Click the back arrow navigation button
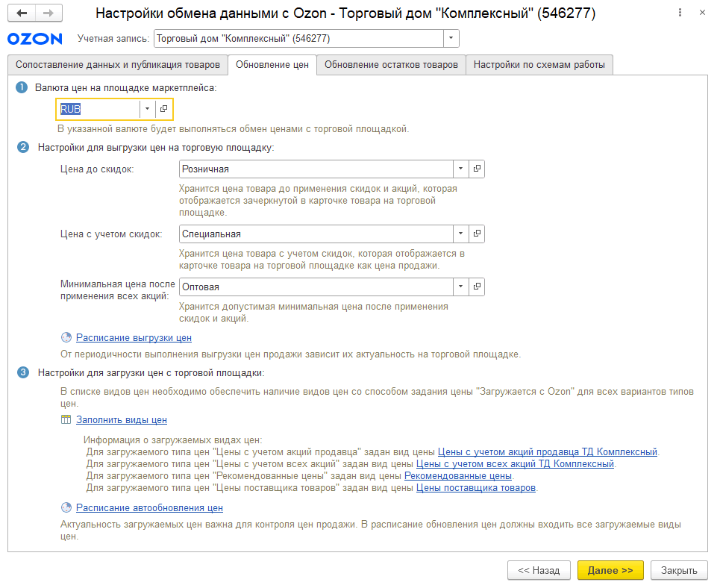This screenshot has height=588, width=720. pos(22,13)
